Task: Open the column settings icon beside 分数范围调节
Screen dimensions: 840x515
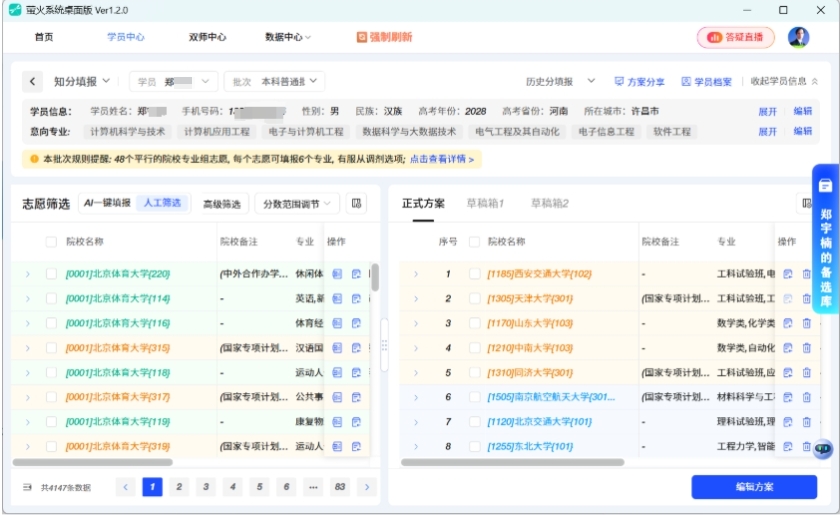Action: pos(356,203)
